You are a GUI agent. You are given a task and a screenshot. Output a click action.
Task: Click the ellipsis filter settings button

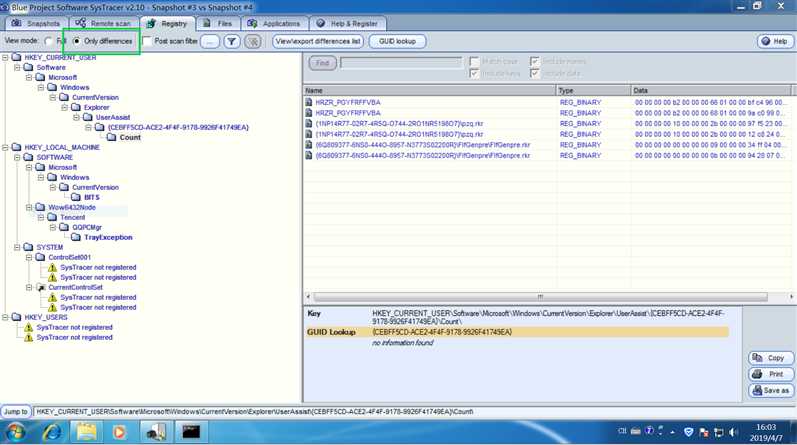point(210,41)
